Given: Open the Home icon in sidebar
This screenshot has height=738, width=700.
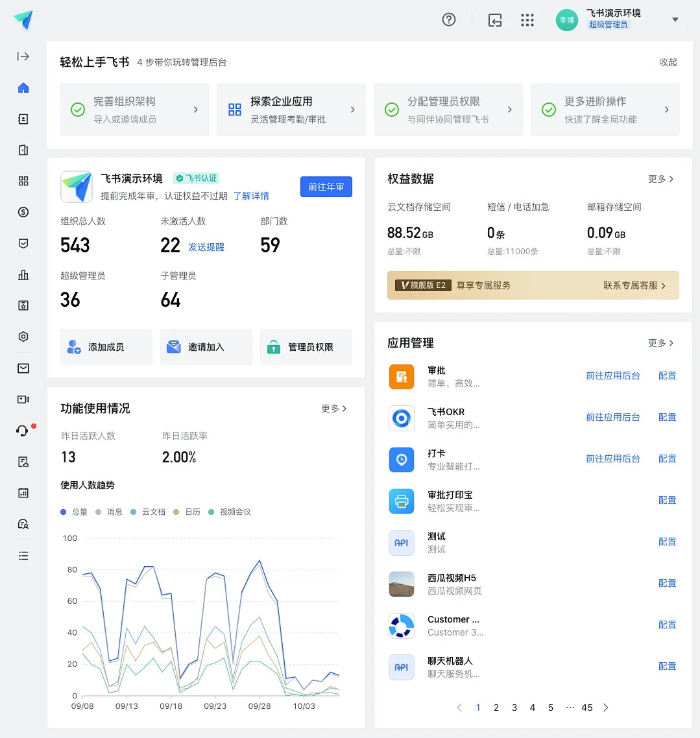Looking at the screenshot, I should click(23, 88).
